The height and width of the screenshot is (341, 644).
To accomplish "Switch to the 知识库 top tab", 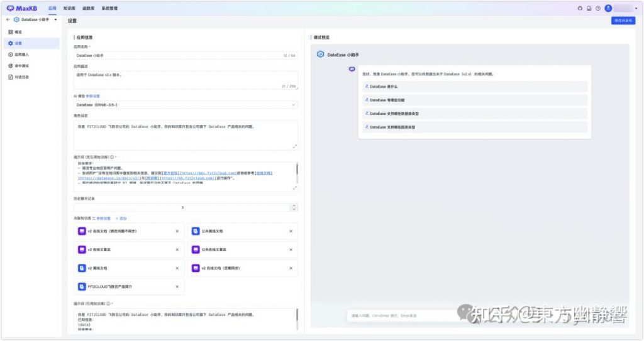I will tap(69, 8).
